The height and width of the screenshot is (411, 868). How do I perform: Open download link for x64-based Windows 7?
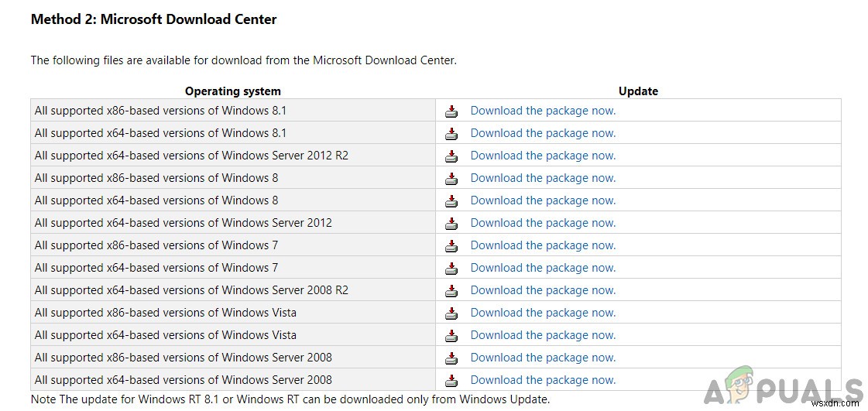[x=543, y=268]
